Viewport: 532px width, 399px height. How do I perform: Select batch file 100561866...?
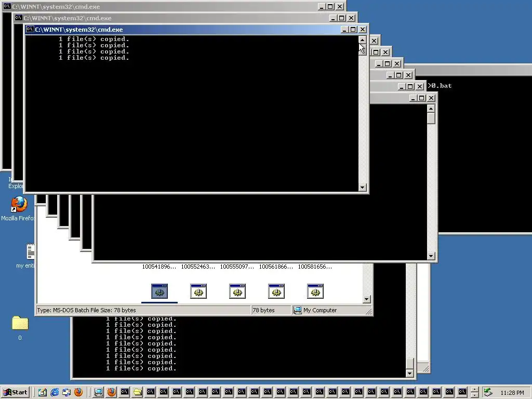click(276, 267)
